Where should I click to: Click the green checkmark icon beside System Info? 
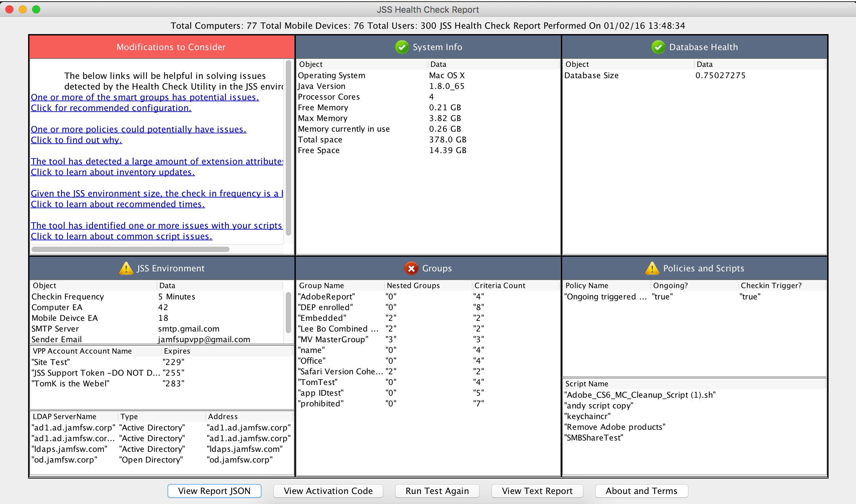coord(402,47)
